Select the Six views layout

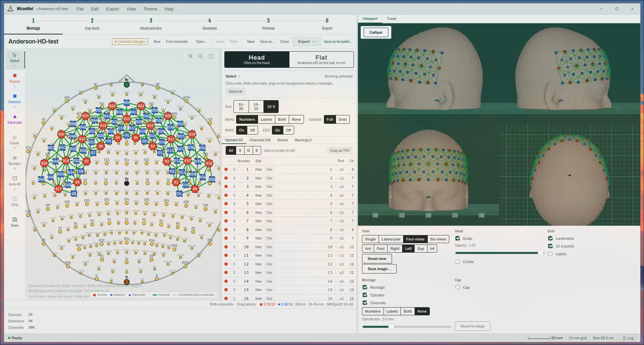point(438,239)
